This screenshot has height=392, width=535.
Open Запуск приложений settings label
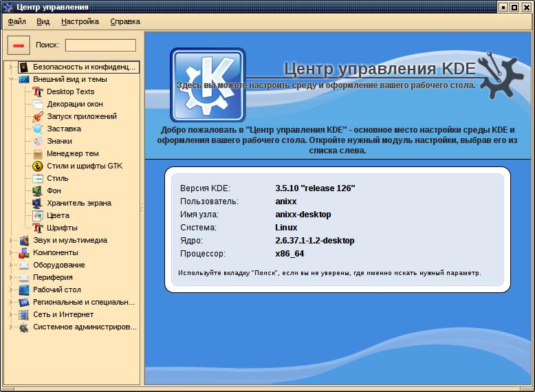pos(82,117)
